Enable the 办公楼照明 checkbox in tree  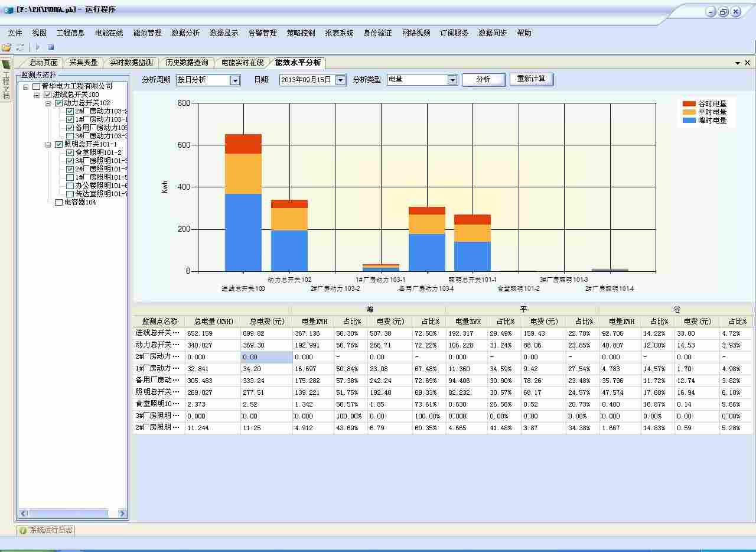pos(70,186)
